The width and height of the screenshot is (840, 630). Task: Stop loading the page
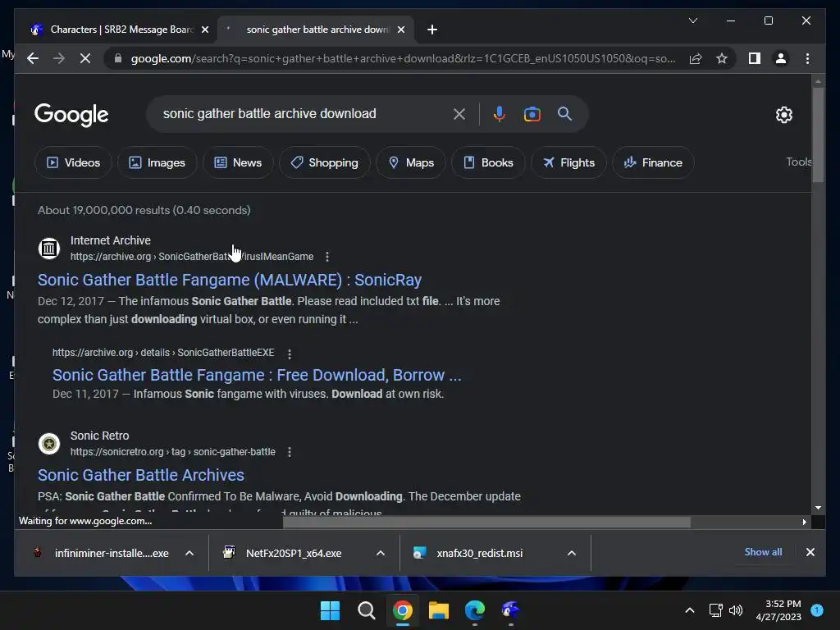pos(85,58)
